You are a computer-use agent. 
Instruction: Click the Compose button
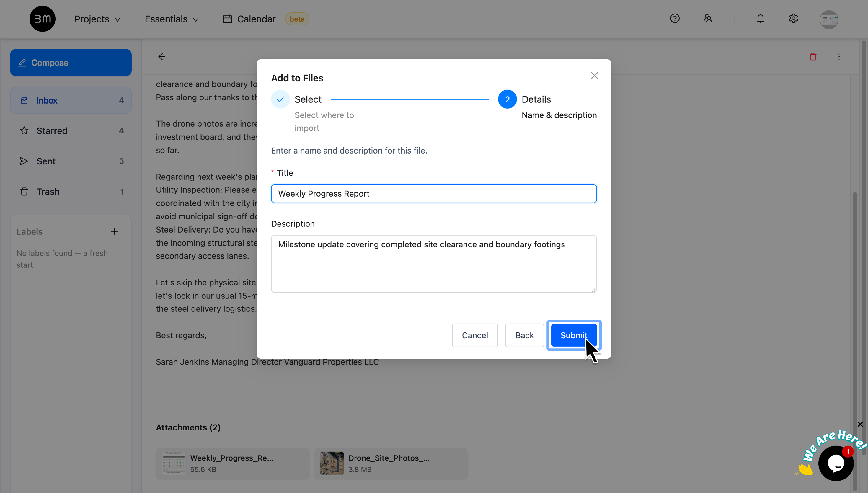(71, 63)
